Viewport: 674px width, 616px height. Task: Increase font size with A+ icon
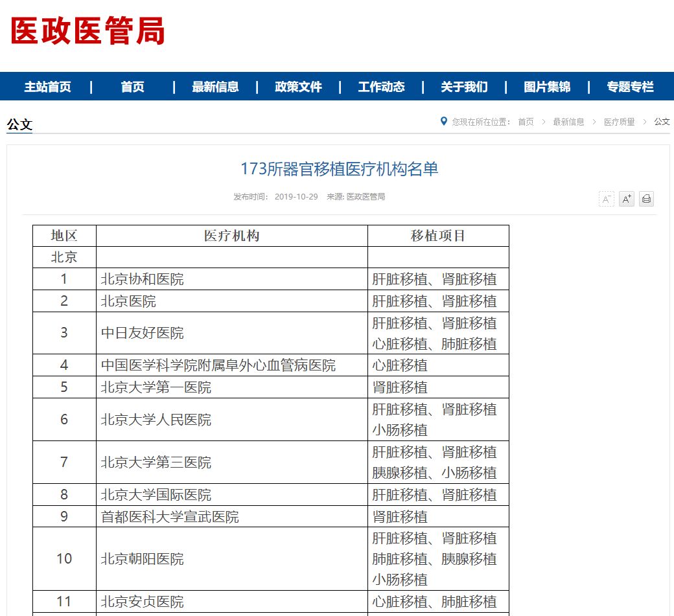627,199
